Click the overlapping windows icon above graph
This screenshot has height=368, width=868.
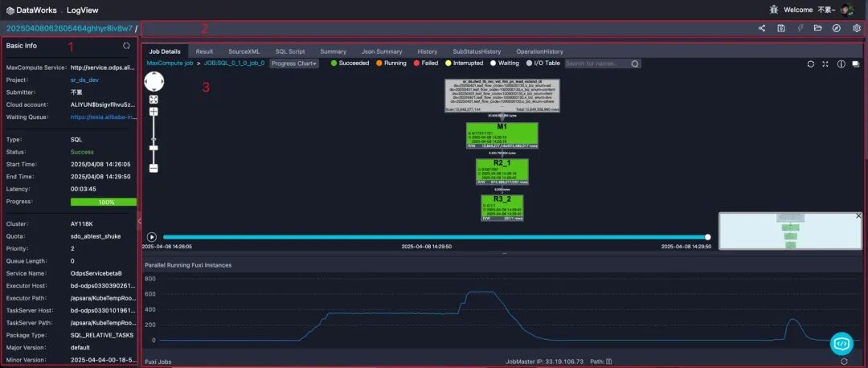(x=856, y=64)
